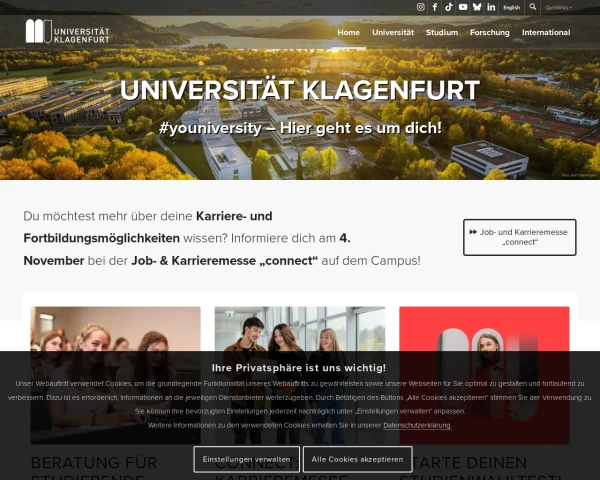Select the red Studienwahltest card image

pos(484,375)
